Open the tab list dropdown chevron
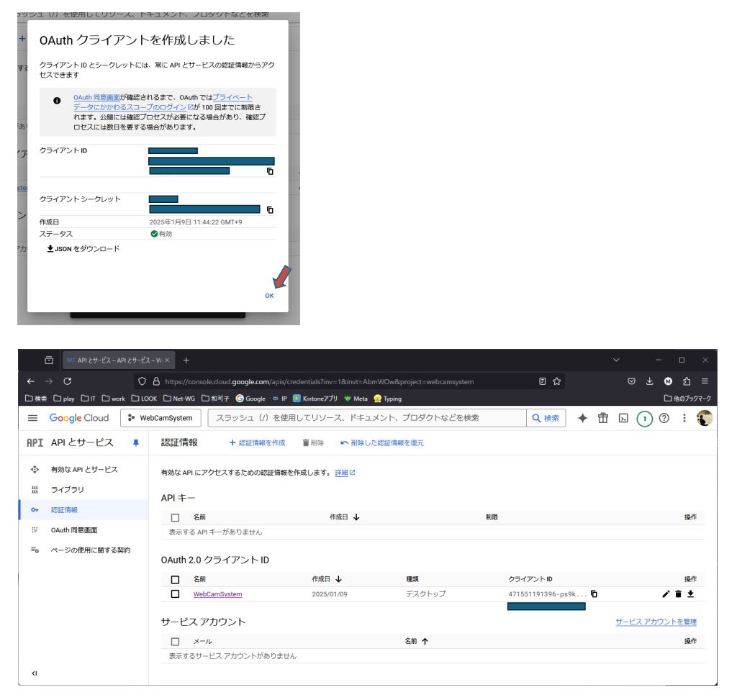The width and height of the screenshot is (737, 700). (x=616, y=360)
